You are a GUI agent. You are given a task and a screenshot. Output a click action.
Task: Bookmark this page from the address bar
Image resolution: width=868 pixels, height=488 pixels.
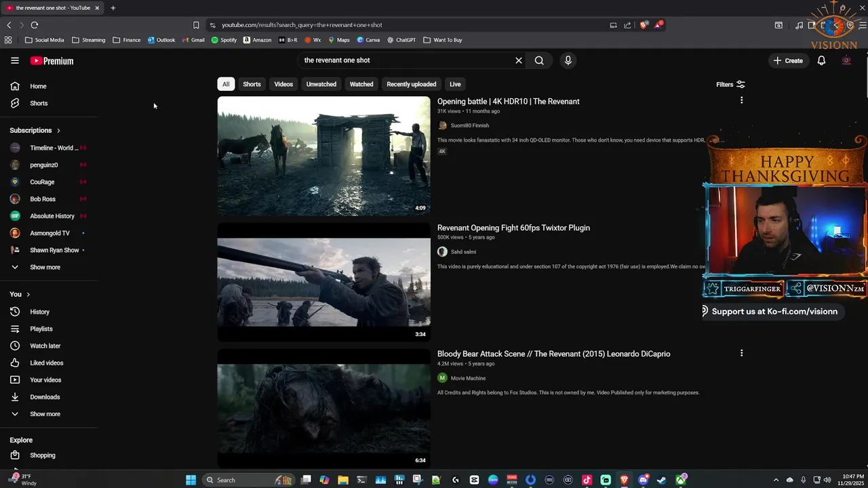196,25
